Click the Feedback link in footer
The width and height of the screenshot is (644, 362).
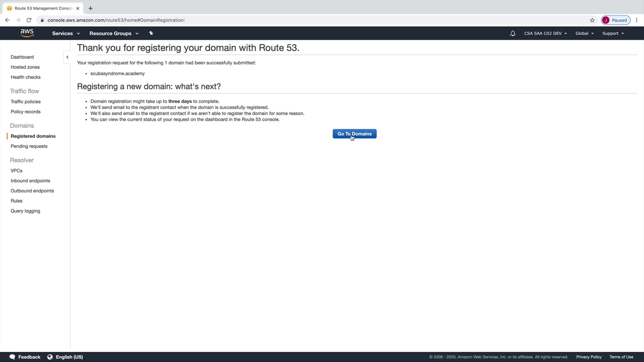[29, 357]
